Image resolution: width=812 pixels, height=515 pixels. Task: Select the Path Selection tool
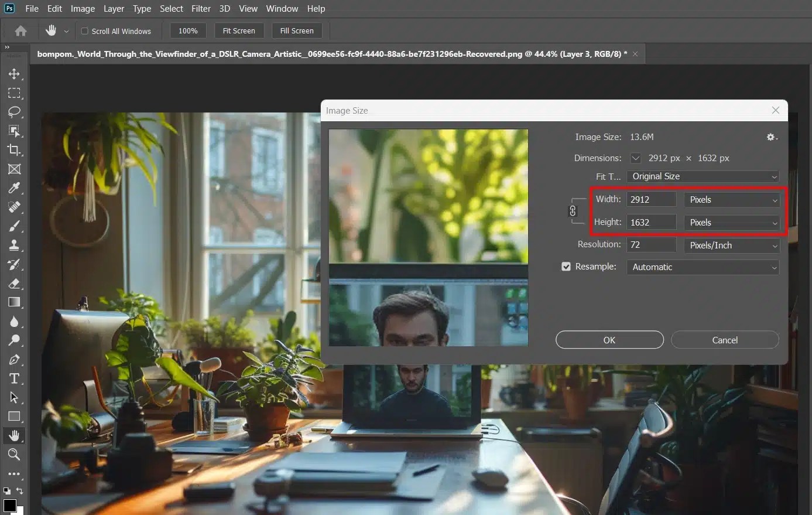pos(14,397)
